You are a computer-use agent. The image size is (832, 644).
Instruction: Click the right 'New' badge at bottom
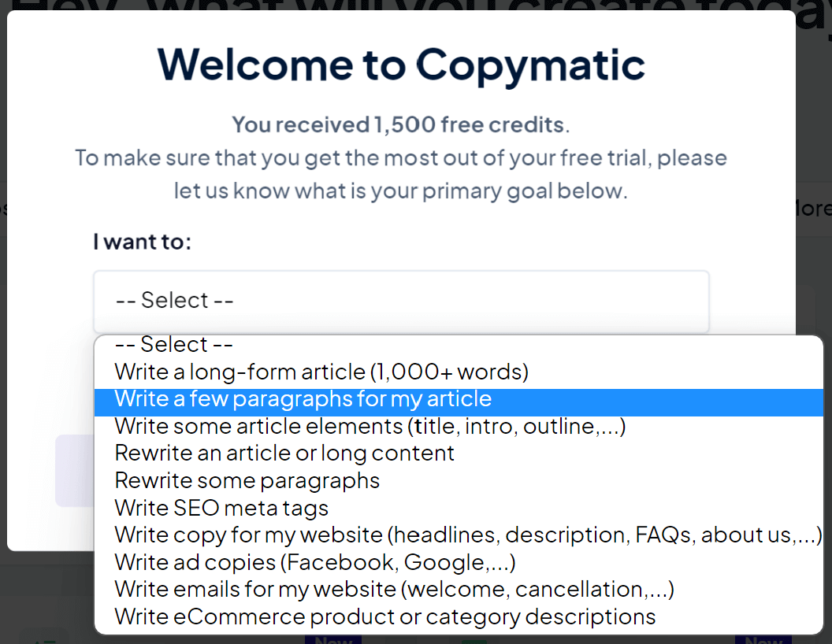(763, 638)
